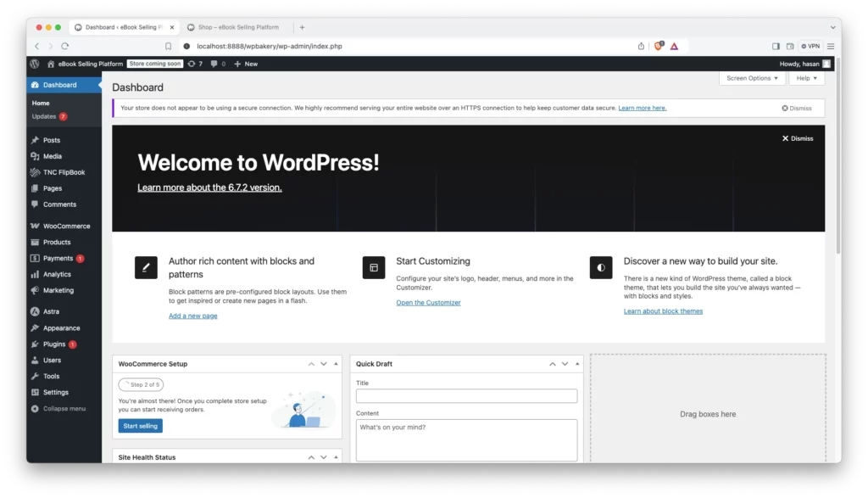Open the browser sidebar panel icon
This screenshot has width=868, height=498.
tap(776, 46)
